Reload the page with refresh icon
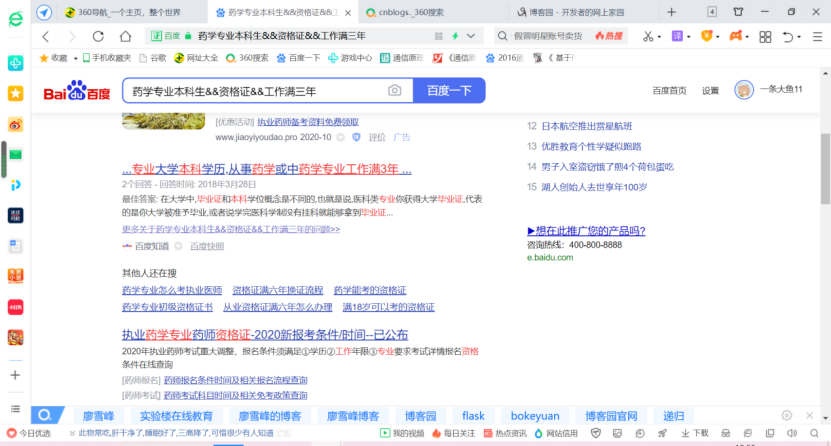Image resolution: width=831 pixels, height=446 pixels. click(x=98, y=36)
